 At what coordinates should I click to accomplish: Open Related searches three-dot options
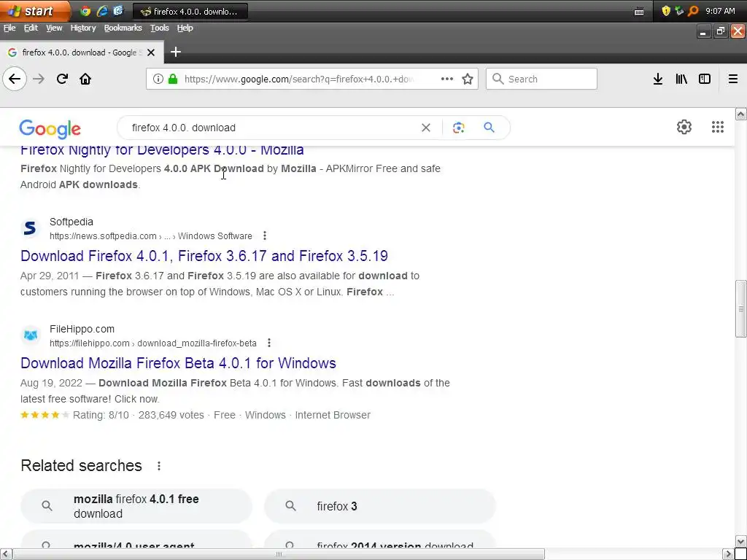pos(159,466)
